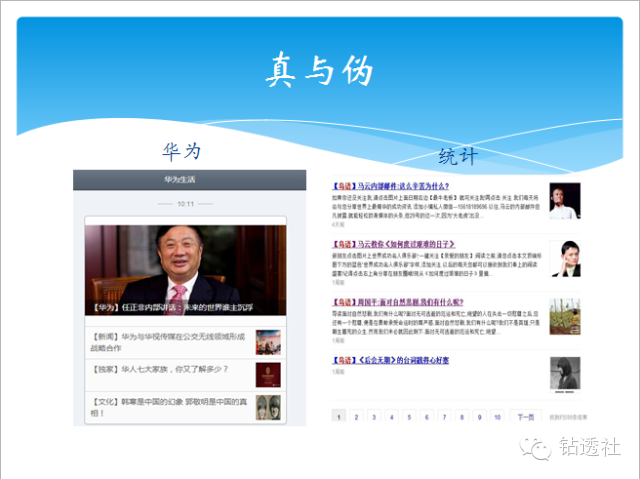Go to results page 8
Screen dimensions: 640x479
462,416
